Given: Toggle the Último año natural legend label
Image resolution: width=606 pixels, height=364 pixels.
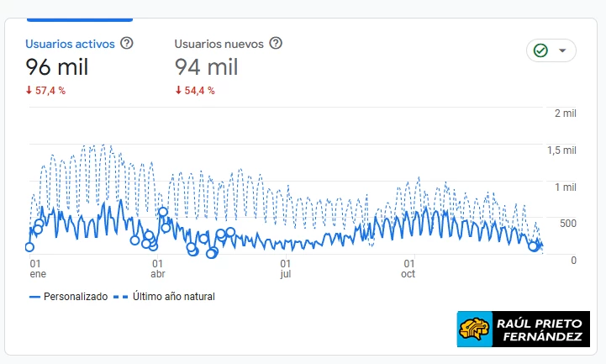Looking at the screenshot, I should tap(174, 297).
